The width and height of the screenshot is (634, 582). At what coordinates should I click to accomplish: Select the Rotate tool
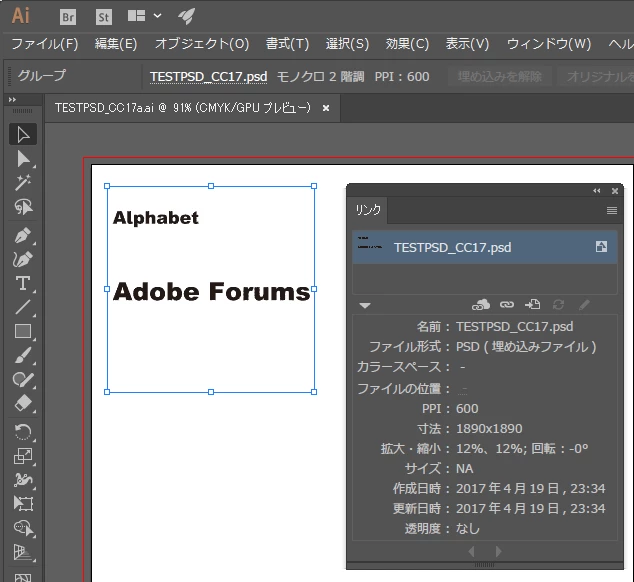tap(23, 432)
